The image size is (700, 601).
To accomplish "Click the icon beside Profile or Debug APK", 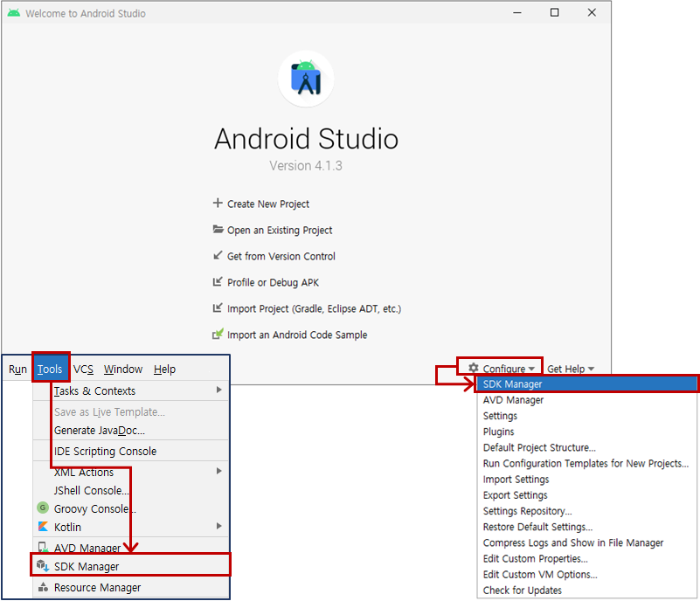I will (218, 281).
